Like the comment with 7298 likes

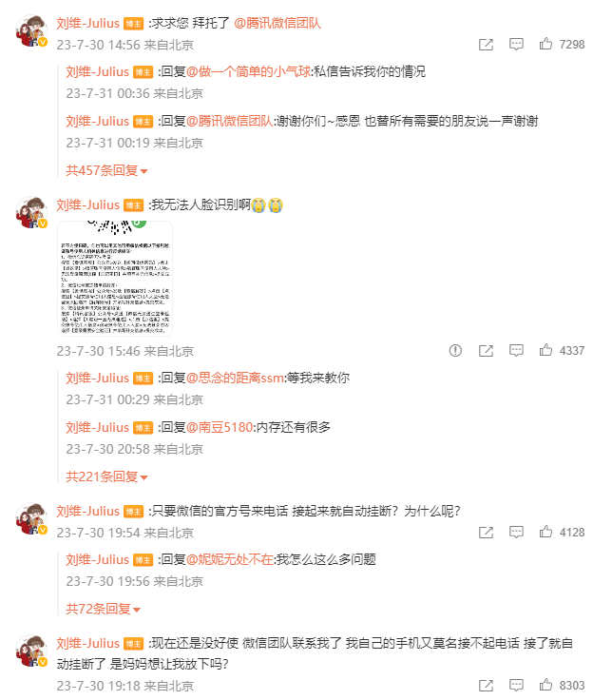tap(545, 44)
